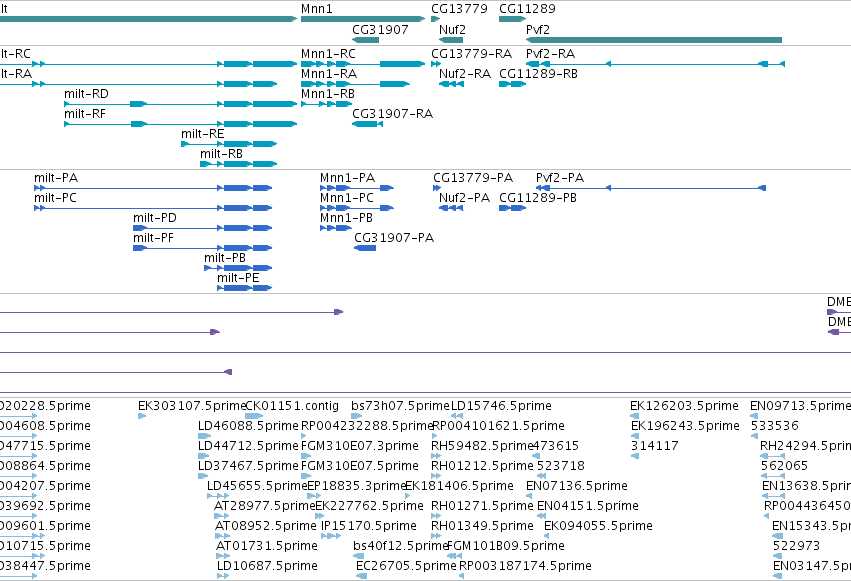Select the RH01212.5prime EST label
The height and width of the screenshot is (581, 851).
[482, 466]
